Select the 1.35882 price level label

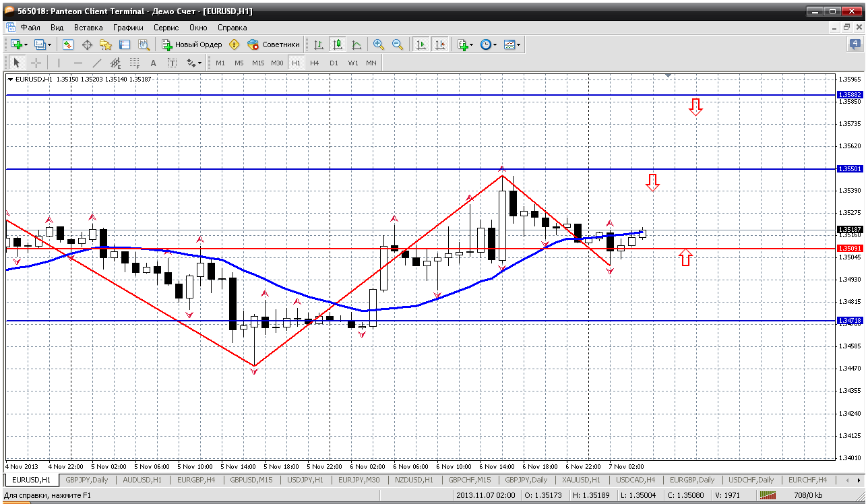850,95
